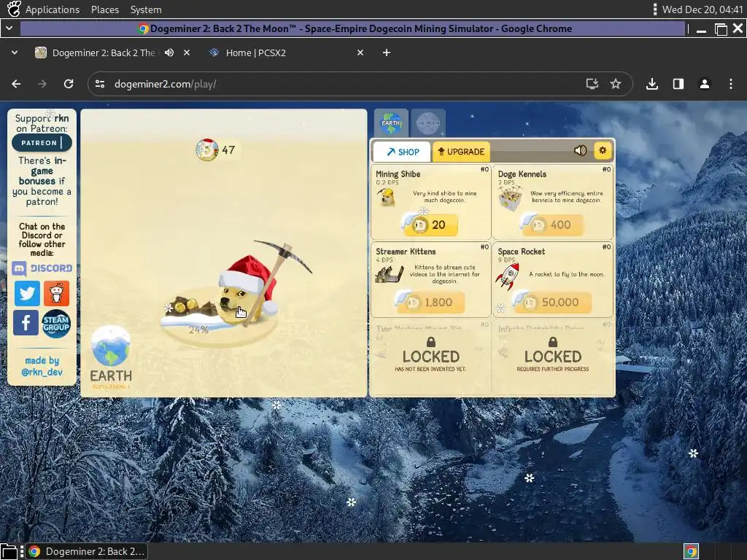Open the Steam Group icon link
Image resolution: width=747 pixels, height=560 pixels.
[56, 324]
